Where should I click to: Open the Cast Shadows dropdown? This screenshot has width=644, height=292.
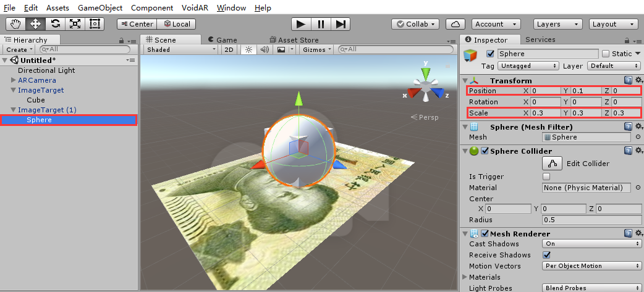(591, 244)
